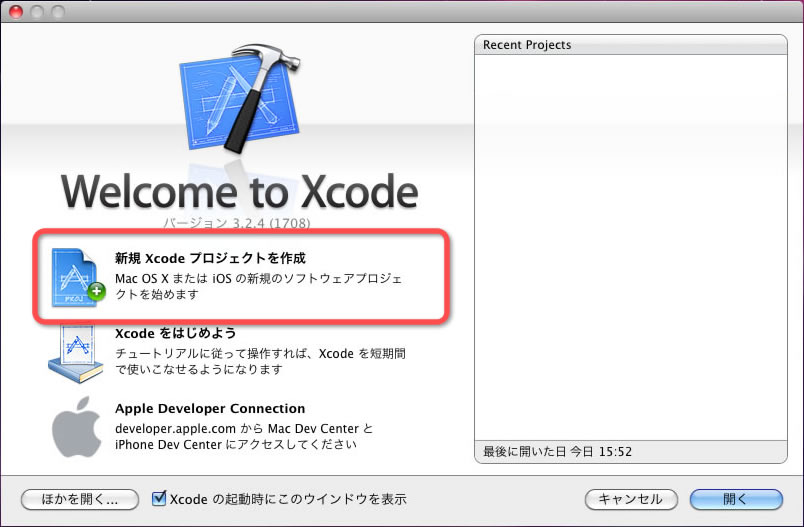Image resolution: width=804 pixels, height=527 pixels.
Task: Click description Mac OS X または iOS の新規
Action: pyautogui.click(x=259, y=287)
